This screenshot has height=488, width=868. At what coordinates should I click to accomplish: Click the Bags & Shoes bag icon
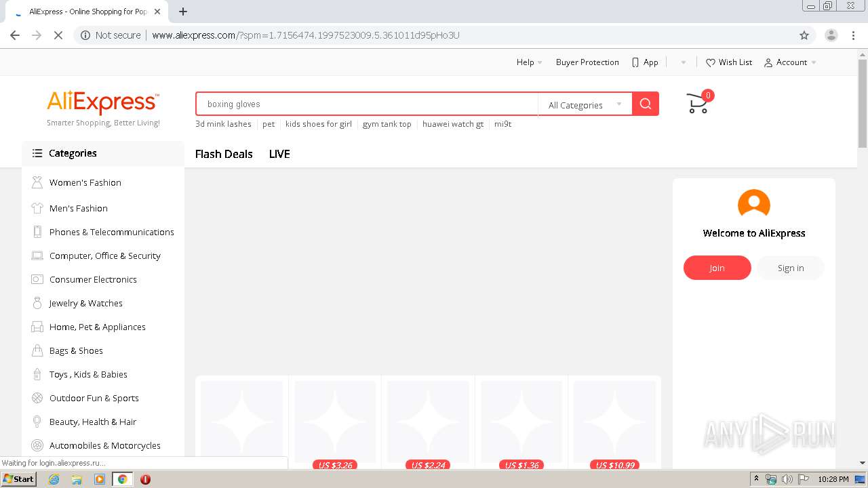(37, 350)
